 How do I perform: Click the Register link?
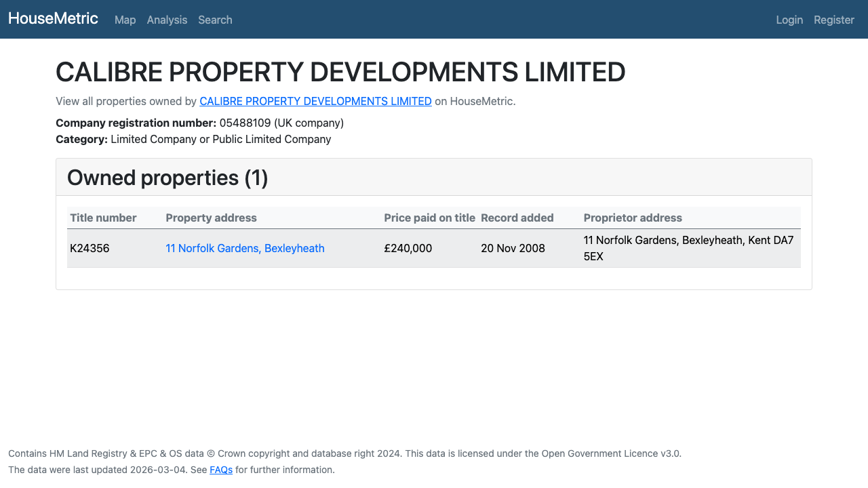[x=833, y=20]
